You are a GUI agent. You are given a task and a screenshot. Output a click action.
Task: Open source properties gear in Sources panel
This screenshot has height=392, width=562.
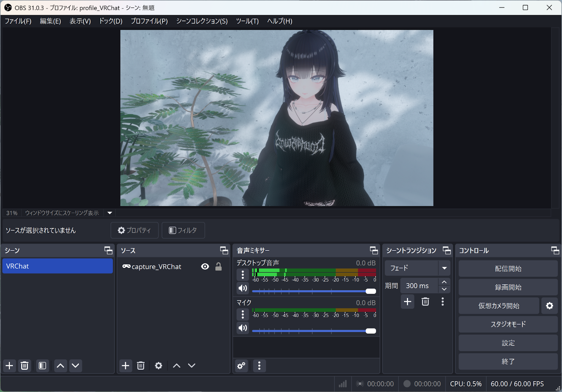(158, 366)
